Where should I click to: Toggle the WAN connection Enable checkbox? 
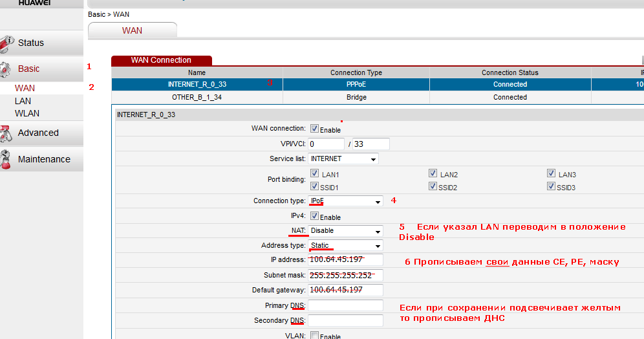tap(314, 129)
